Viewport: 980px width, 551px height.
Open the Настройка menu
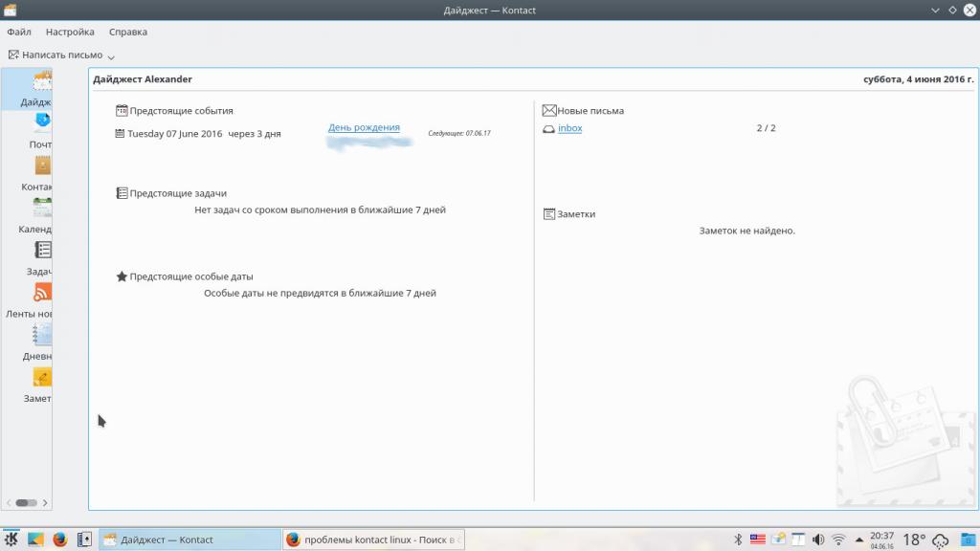pyautogui.click(x=70, y=32)
